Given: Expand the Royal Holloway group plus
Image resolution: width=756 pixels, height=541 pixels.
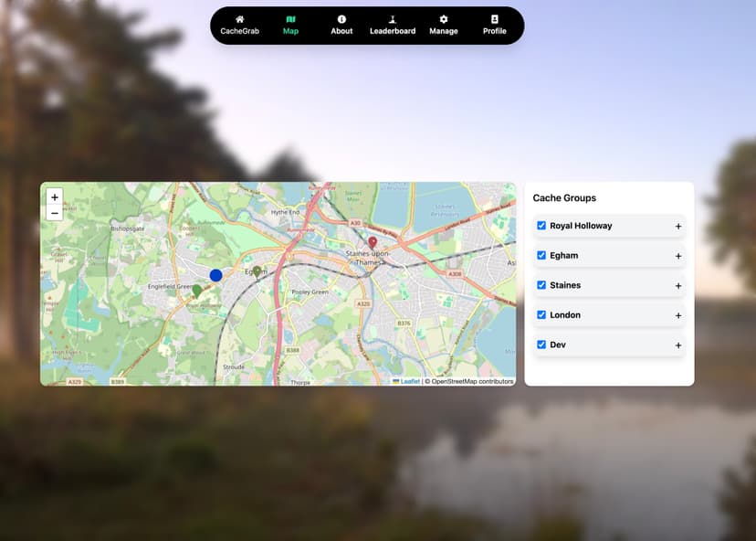Looking at the screenshot, I should point(678,227).
